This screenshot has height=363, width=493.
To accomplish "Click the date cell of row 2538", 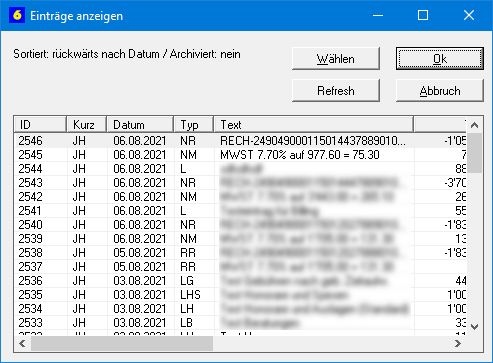I will tap(139, 253).
